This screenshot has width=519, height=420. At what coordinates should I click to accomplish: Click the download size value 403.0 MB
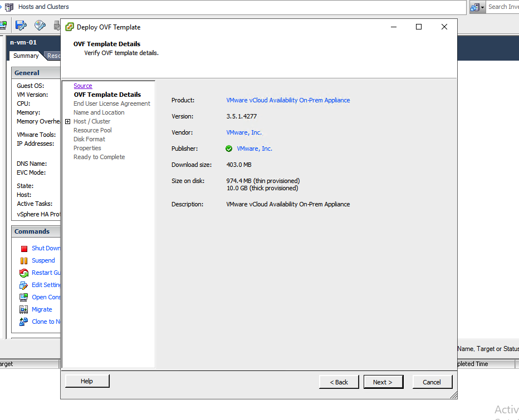pos(239,165)
